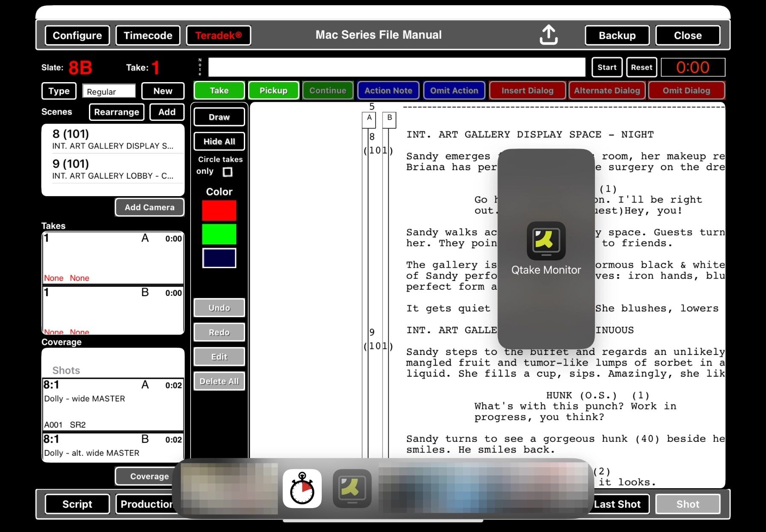Select scene 8 (101) Art Gallery Display
This screenshot has height=532, width=766.
(x=113, y=139)
